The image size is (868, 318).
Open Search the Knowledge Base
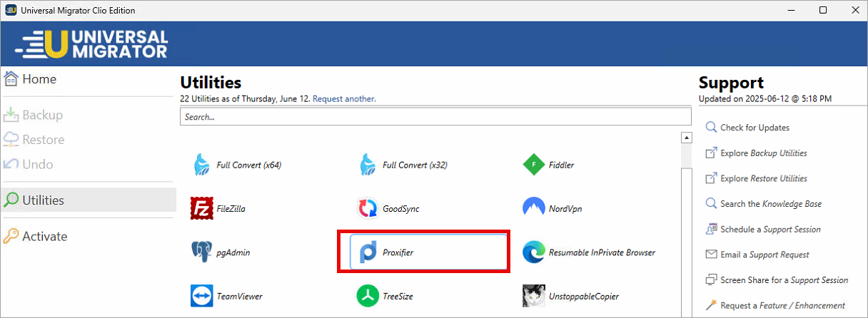(x=763, y=204)
